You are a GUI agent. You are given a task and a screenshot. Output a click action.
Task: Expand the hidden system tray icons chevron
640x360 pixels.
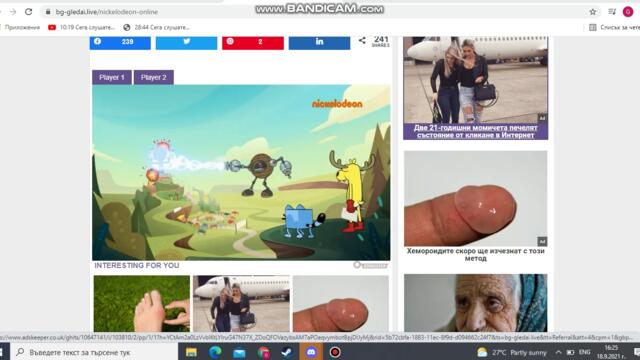[x=558, y=352]
